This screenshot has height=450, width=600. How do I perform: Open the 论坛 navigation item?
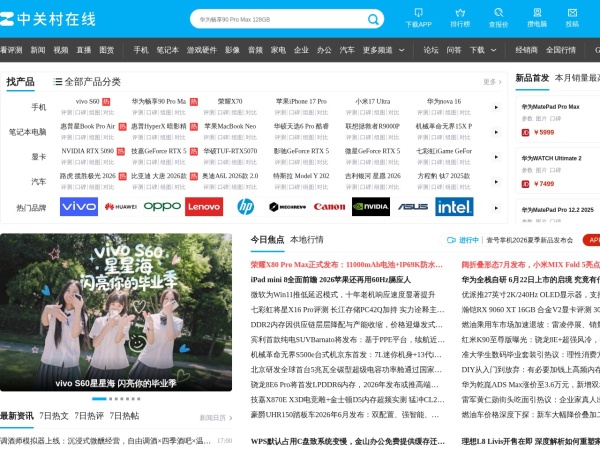[431, 50]
